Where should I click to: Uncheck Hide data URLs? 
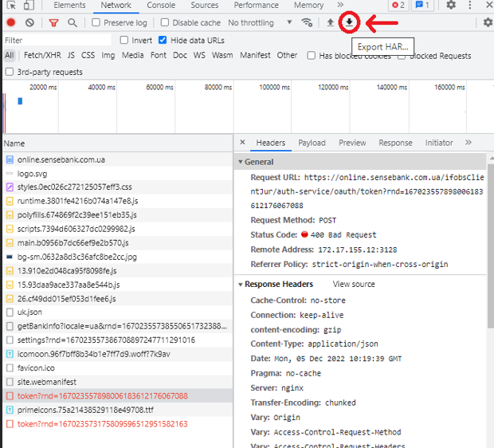pyautogui.click(x=163, y=40)
